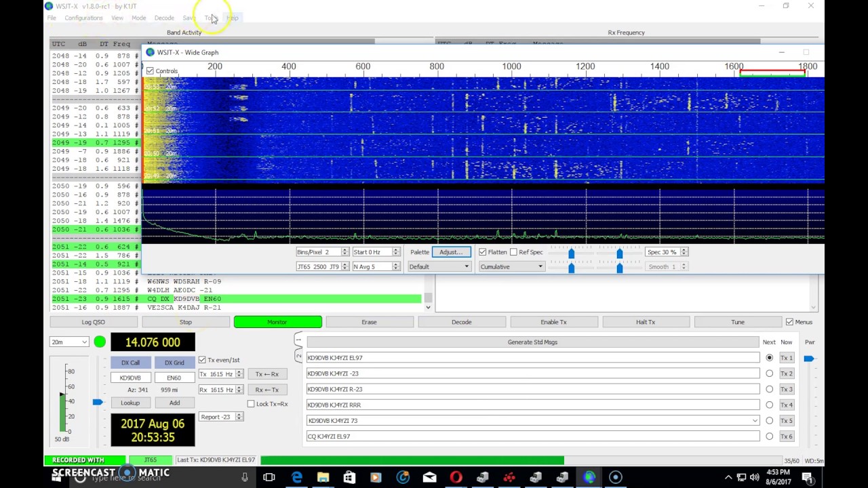
Task: Enable the Ref Spec checkbox
Action: (513, 252)
